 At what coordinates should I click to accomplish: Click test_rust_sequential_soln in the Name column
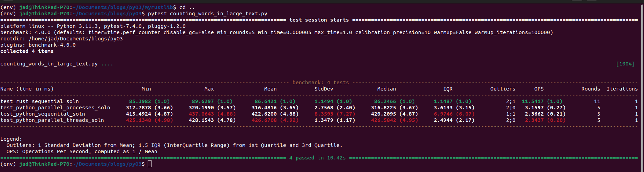click(39, 101)
